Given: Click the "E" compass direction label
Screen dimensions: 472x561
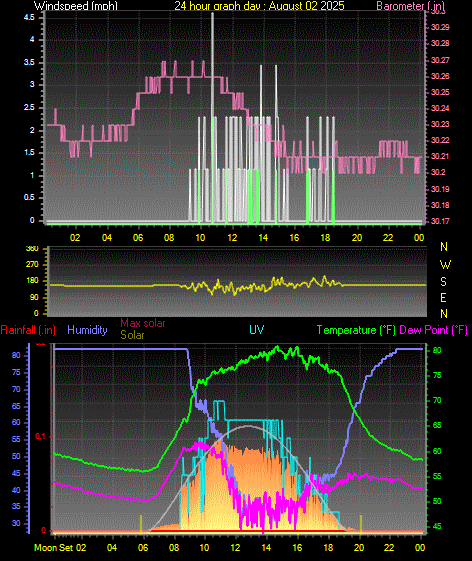Looking at the screenshot, I should [444, 298].
